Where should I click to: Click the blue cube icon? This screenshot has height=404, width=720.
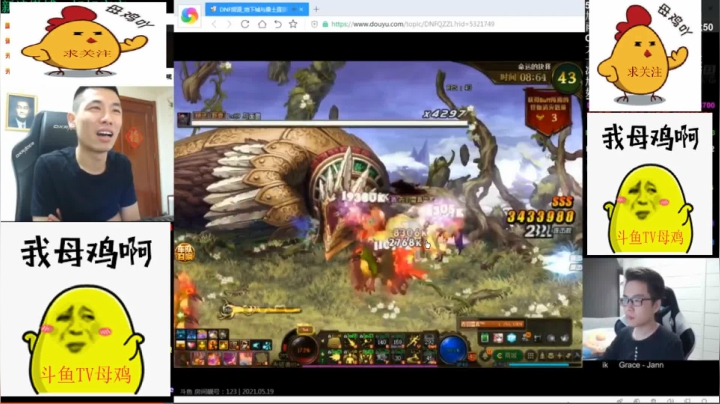(512, 338)
